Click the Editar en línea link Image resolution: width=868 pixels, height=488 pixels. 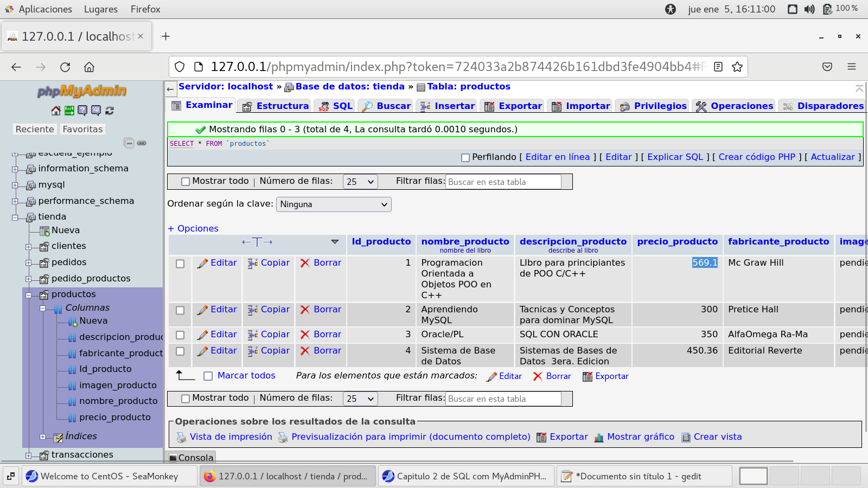557,157
